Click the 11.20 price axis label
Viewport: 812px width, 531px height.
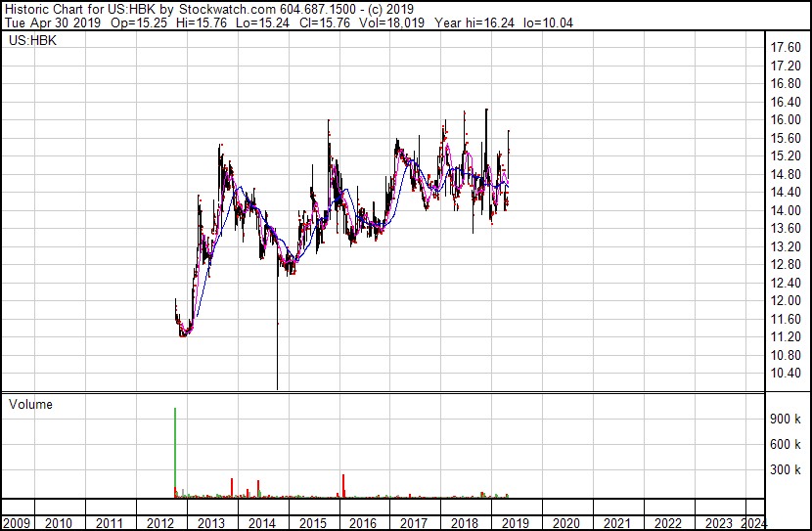click(786, 337)
